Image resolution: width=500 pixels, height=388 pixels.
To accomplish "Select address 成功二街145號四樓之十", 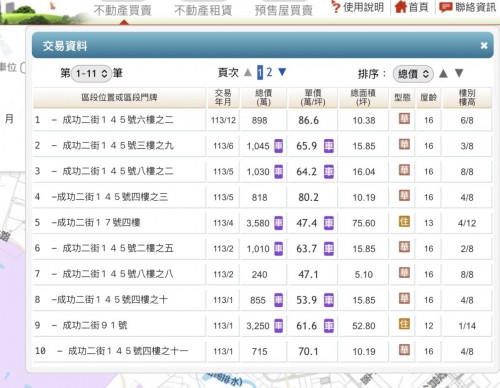I will tap(112, 299).
